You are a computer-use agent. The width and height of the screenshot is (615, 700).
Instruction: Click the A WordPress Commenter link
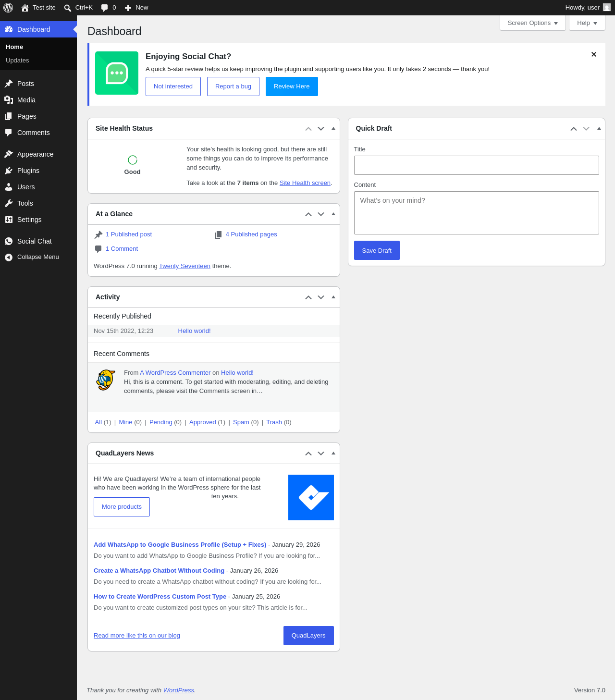(175, 373)
